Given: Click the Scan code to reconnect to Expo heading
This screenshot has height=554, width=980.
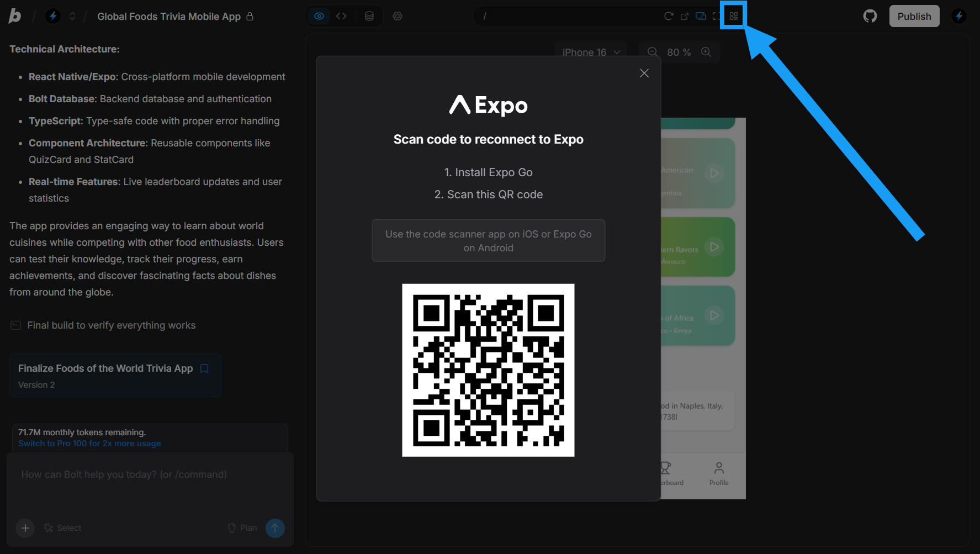Looking at the screenshot, I should pyautogui.click(x=488, y=139).
